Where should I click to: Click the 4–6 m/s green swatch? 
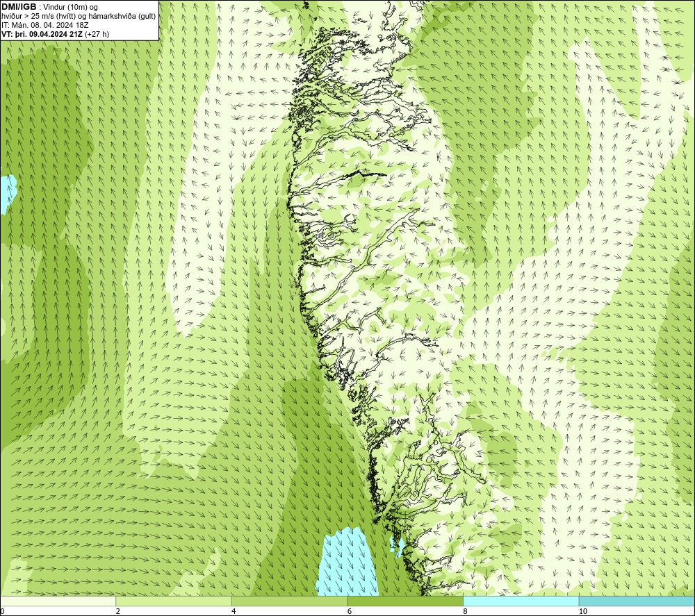(x=289, y=601)
